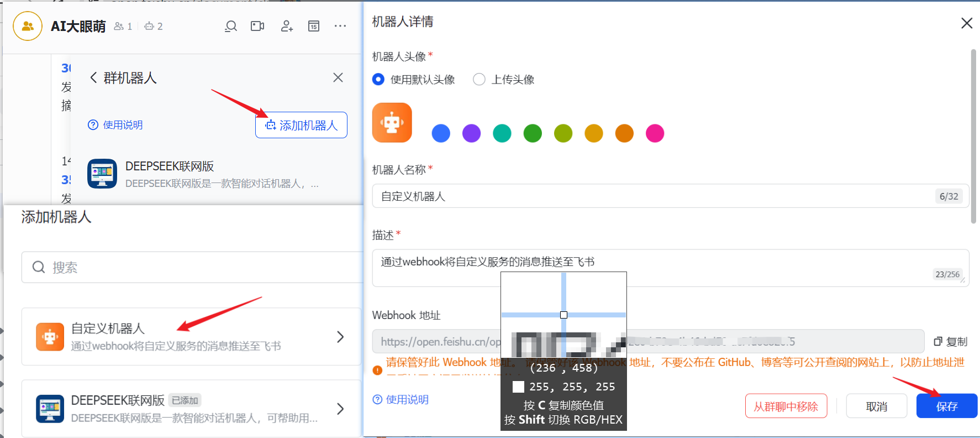Choose the olive avatar color
This screenshot has height=438, width=980.
point(563,133)
